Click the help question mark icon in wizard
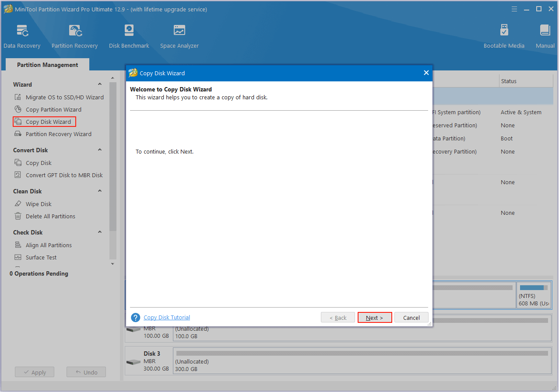The width and height of the screenshot is (559, 392). [x=136, y=318]
